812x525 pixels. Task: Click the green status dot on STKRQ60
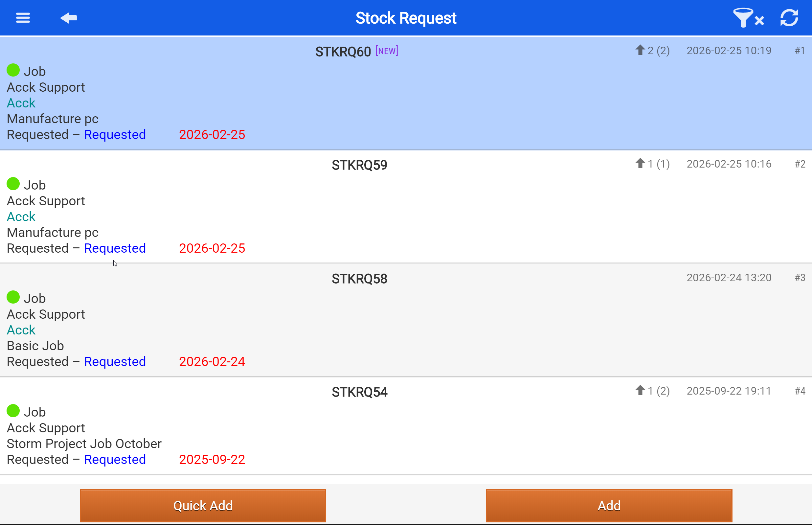(x=13, y=70)
